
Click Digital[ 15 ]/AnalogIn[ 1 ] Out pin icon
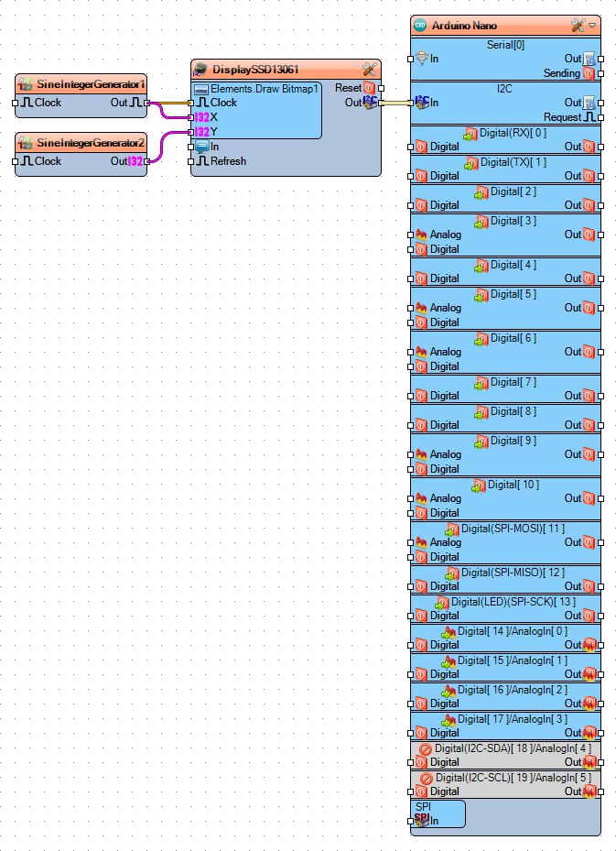(589, 674)
